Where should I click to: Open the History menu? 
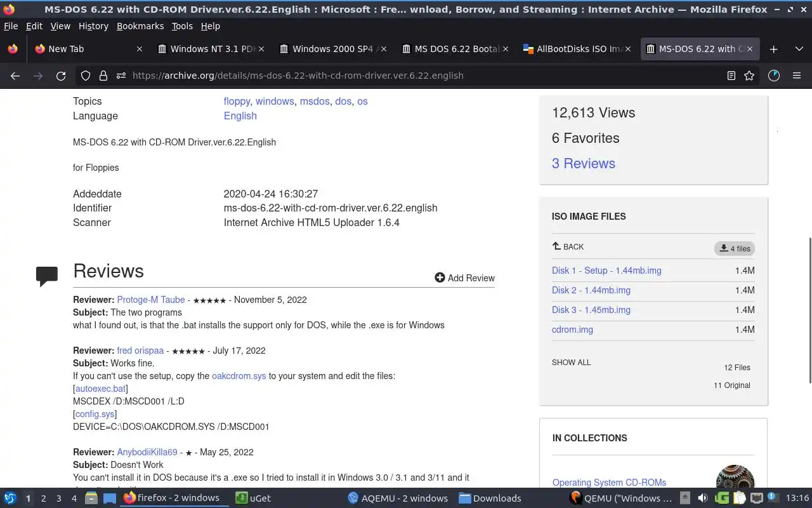(x=93, y=26)
